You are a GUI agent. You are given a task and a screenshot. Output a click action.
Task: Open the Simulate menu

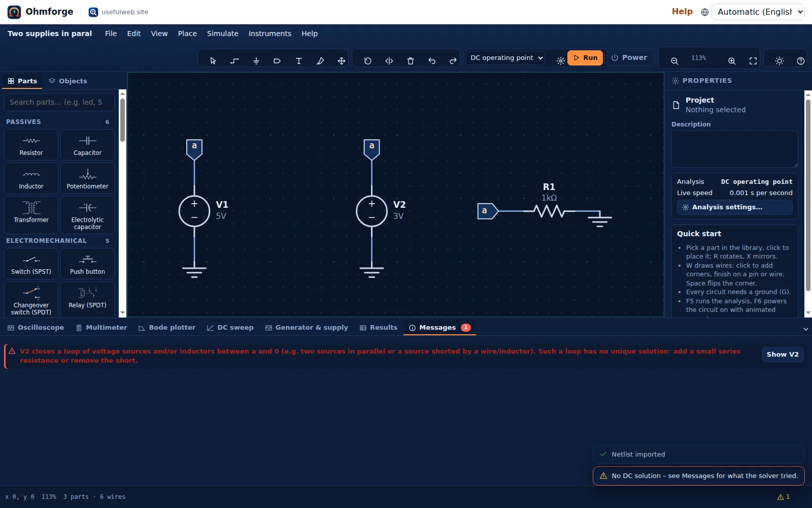click(x=222, y=34)
